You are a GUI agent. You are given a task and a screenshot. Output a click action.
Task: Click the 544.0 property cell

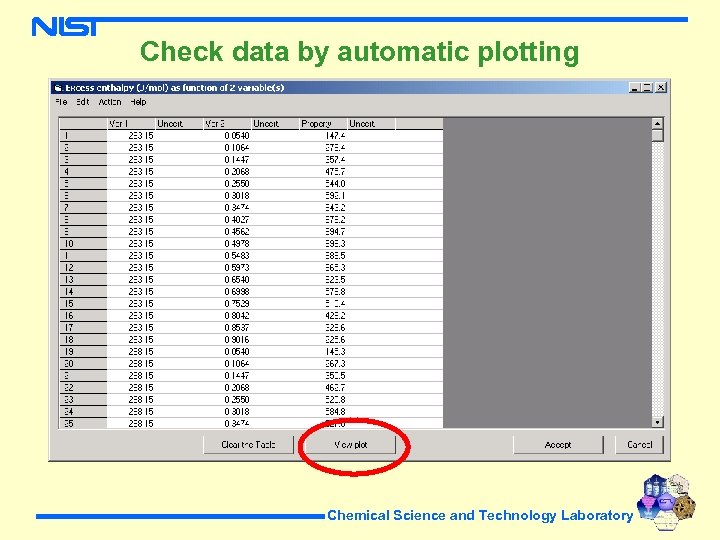[323, 184]
